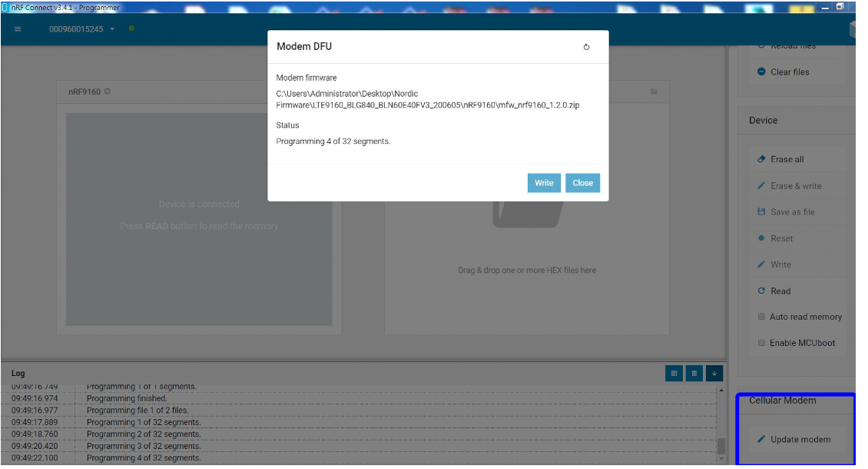The image size is (868, 469).
Task: Click the nRF9160 info icon
Action: coord(108,91)
